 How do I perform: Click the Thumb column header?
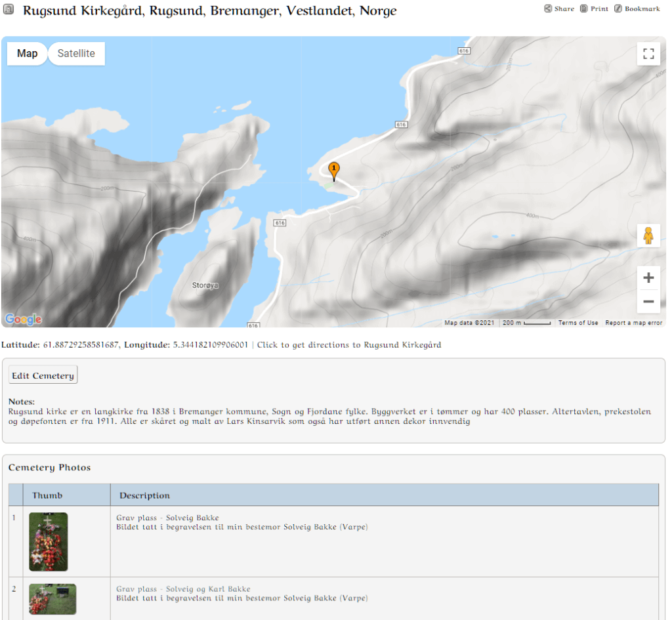tap(47, 495)
